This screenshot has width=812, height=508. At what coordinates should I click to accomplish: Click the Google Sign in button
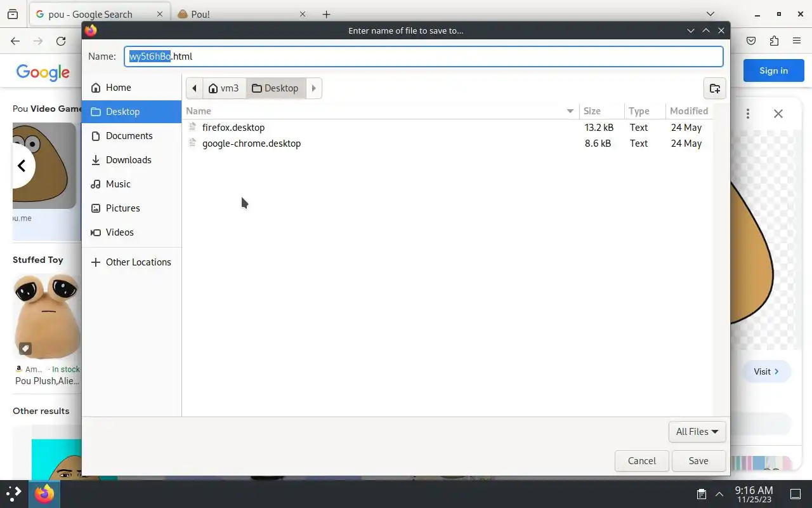click(773, 70)
